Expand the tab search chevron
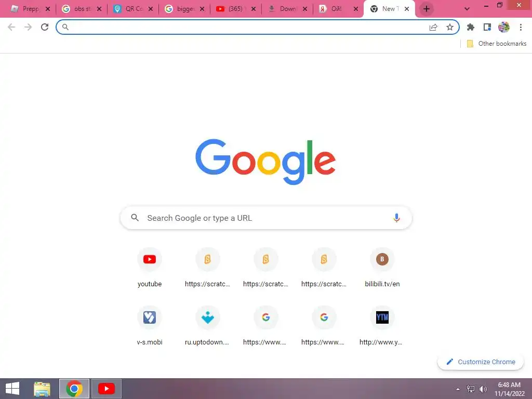 [x=467, y=9]
